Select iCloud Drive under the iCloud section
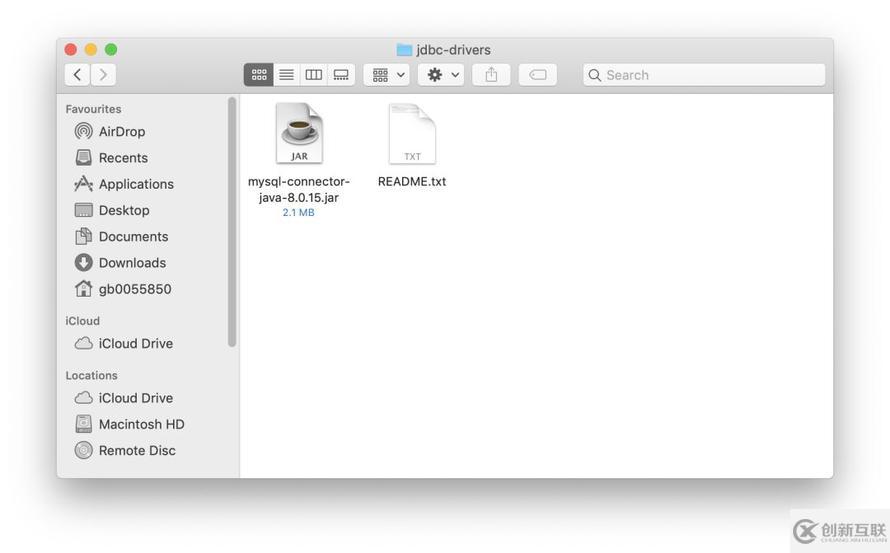Image resolution: width=890 pixels, height=553 pixels. point(136,343)
